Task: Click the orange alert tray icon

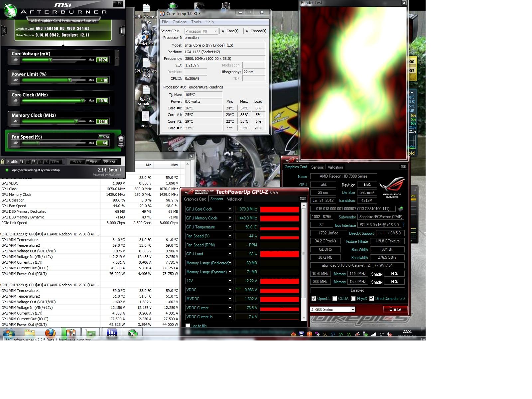Action: click(309, 334)
